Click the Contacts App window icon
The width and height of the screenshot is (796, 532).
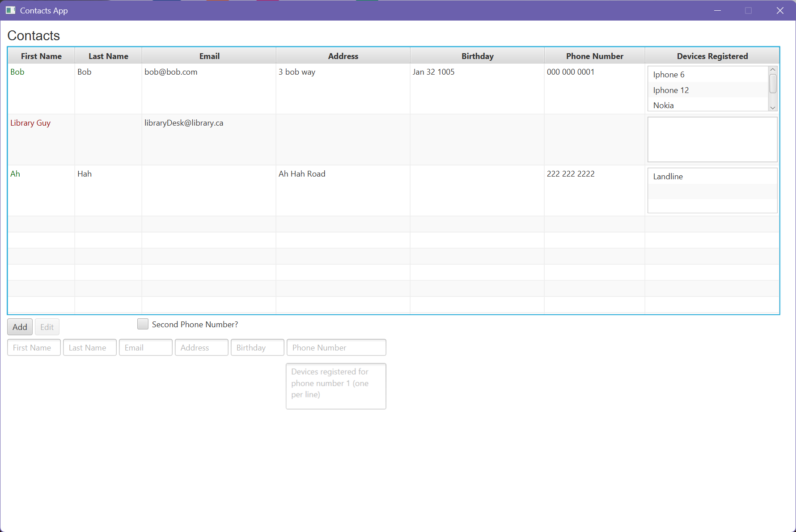tap(10, 10)
